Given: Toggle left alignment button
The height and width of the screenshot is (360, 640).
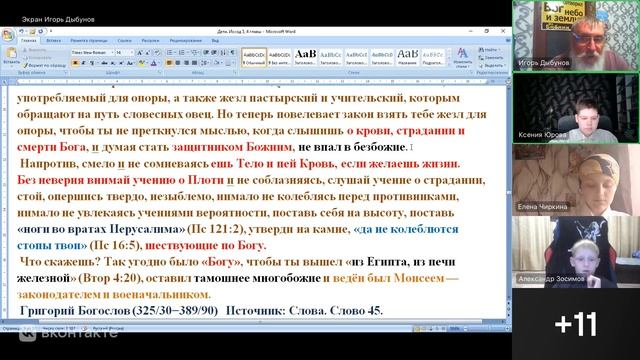Looking at the screenshot, I should pos(169,63).
